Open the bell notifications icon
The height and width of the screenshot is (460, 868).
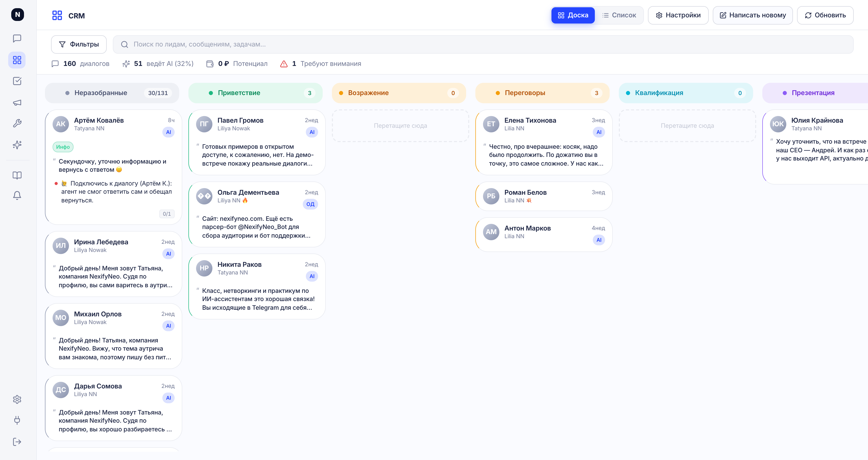(x=17, y=195)
